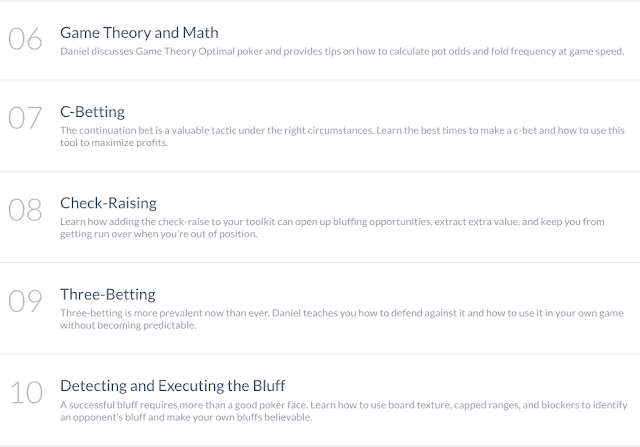Open the C-Betting lesson title

92,112
